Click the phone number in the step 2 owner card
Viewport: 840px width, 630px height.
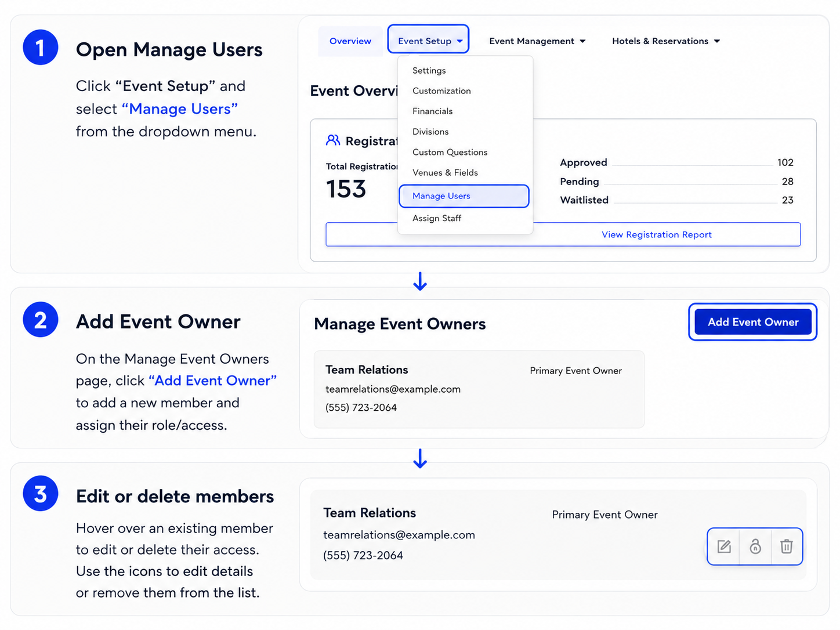361,407
